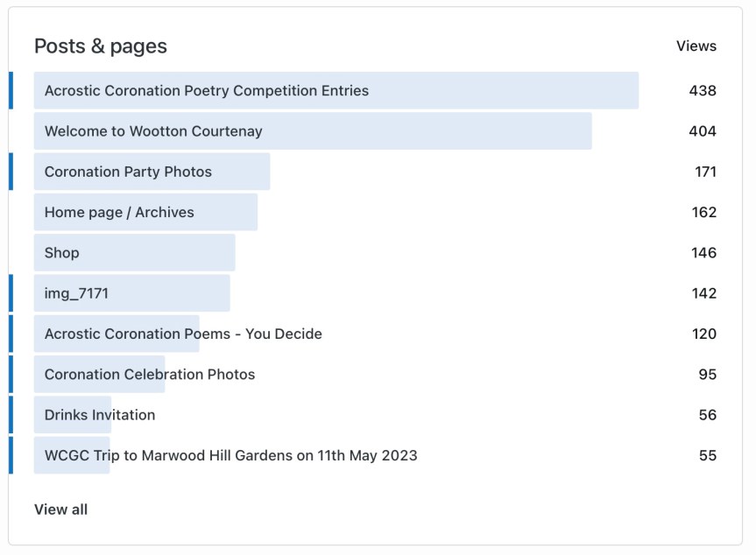The image size is (756, 555).
Task: Click the 146 views count beside Shop
Action: point(703,253)
